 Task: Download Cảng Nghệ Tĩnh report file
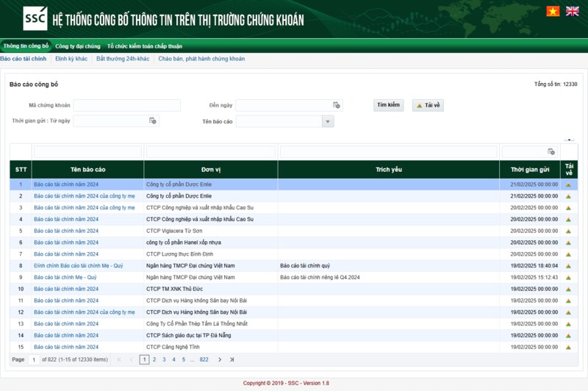pos(568,347)
